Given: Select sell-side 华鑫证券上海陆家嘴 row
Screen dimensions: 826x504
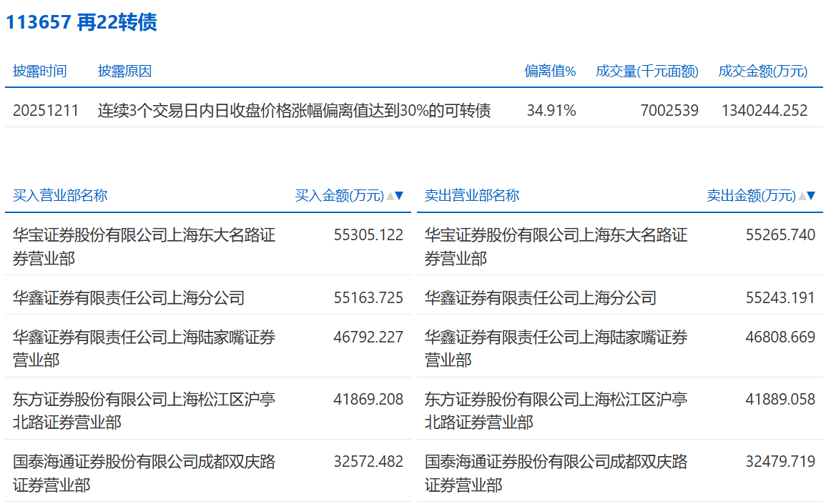Looking at the screenshot, I should tap(620, 348).
